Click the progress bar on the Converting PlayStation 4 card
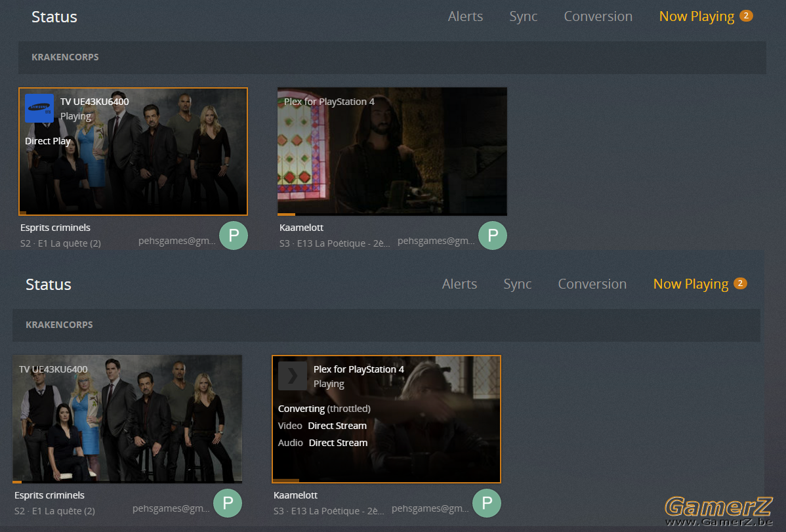 pyautogui.click(x=386, y=480)
